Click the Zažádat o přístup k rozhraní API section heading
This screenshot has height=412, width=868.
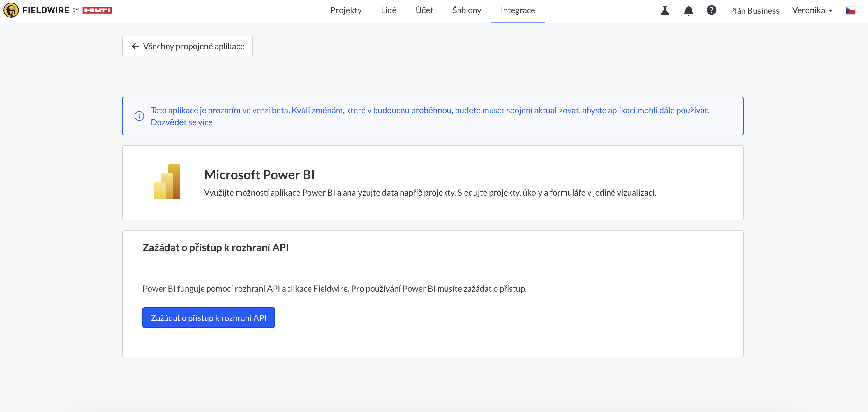[x=216, y=247]
